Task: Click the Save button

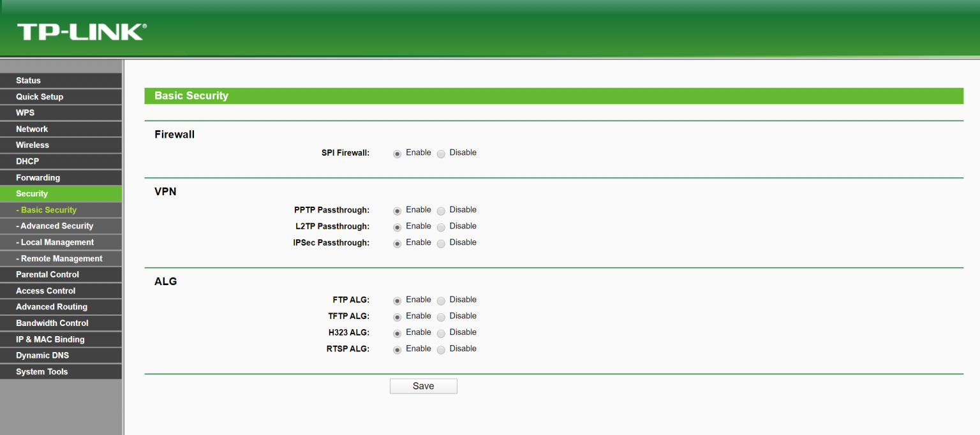Action: [423, 386]
